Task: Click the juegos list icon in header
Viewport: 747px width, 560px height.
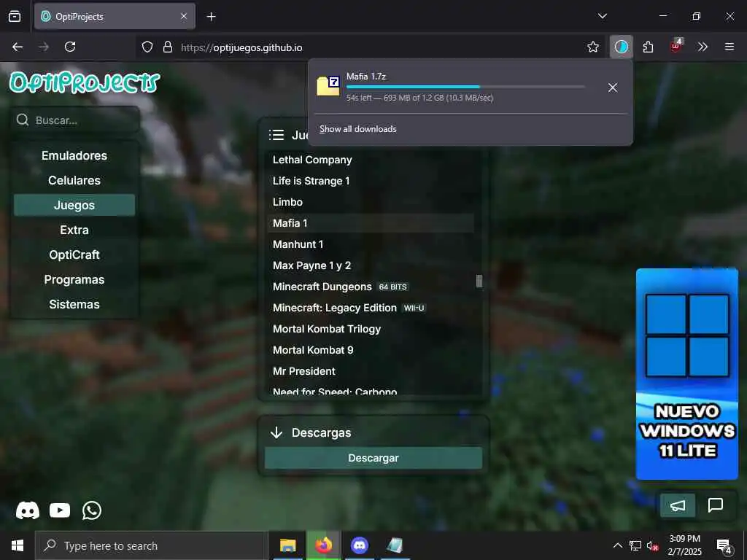Action: [276, 135]
